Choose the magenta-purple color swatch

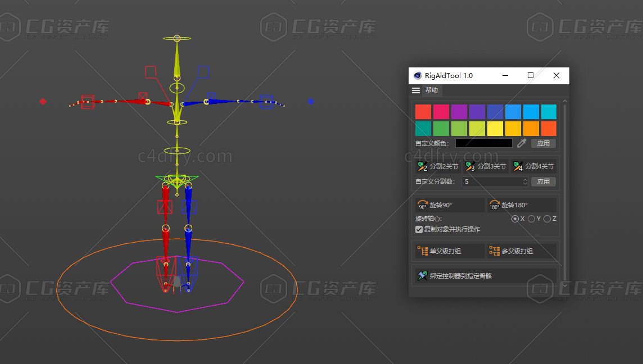[x=459, y=111]
